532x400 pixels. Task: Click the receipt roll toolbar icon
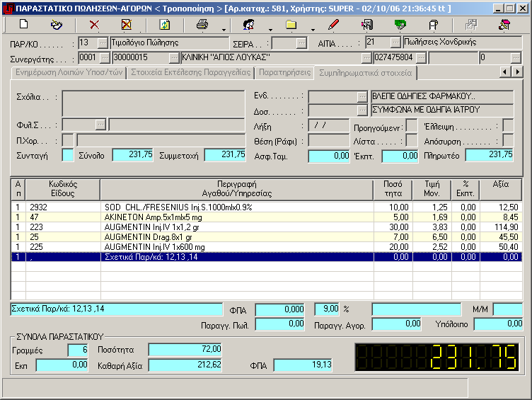pos(433,25)
